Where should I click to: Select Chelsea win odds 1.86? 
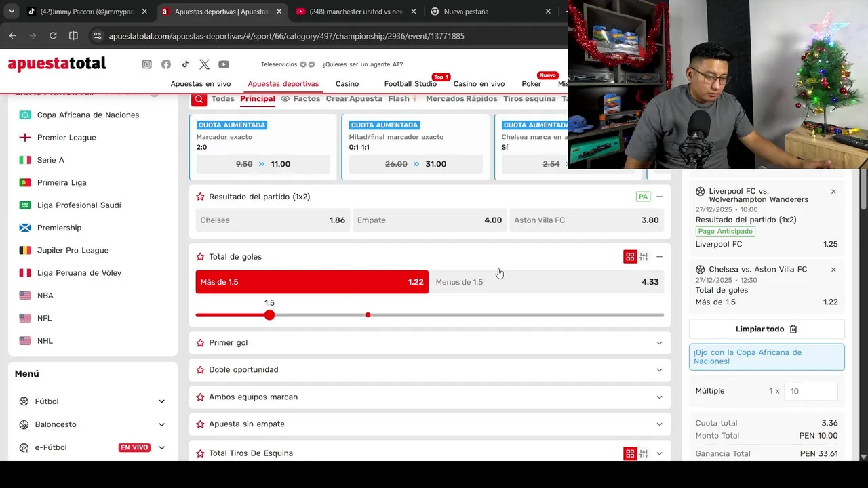tap(273, 220)
